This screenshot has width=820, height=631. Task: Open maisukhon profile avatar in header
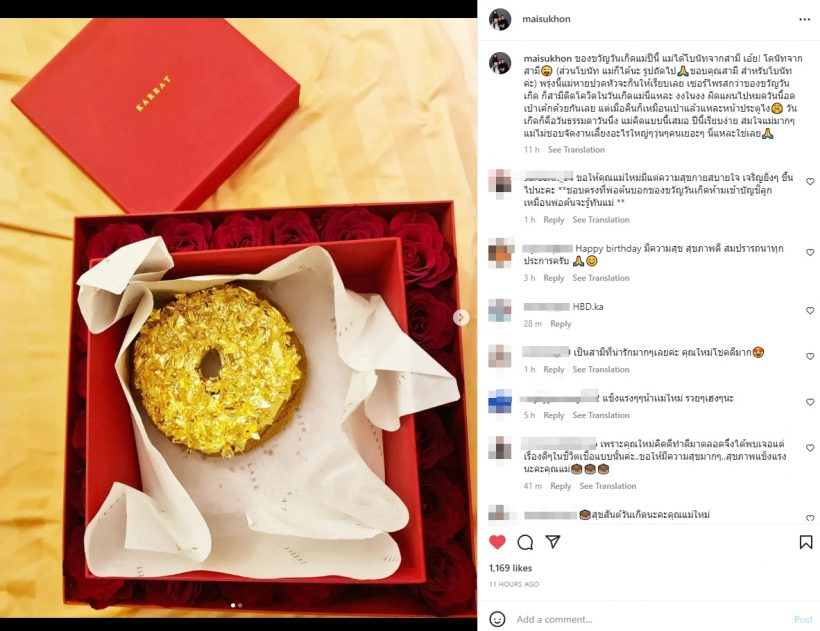(500, 19)
